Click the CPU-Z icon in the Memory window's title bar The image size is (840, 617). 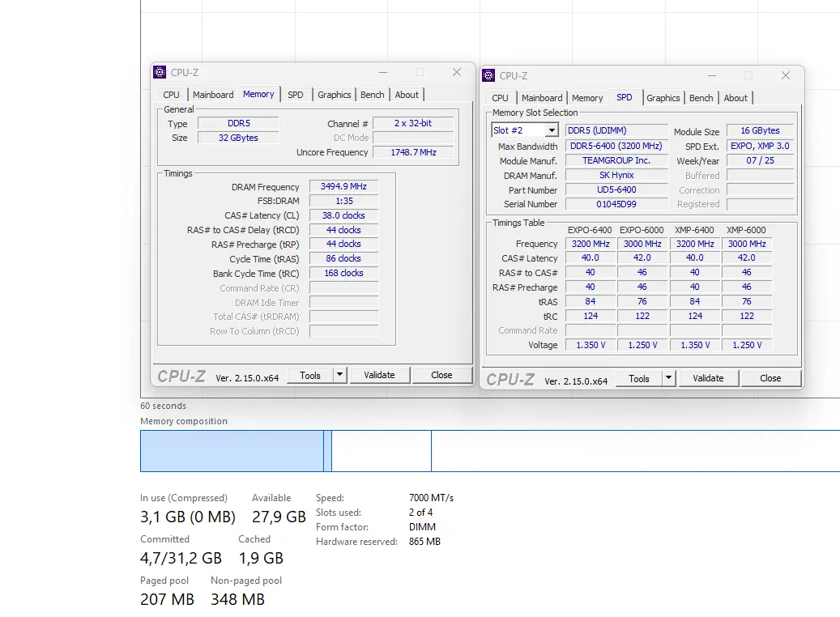pos(160,73)
